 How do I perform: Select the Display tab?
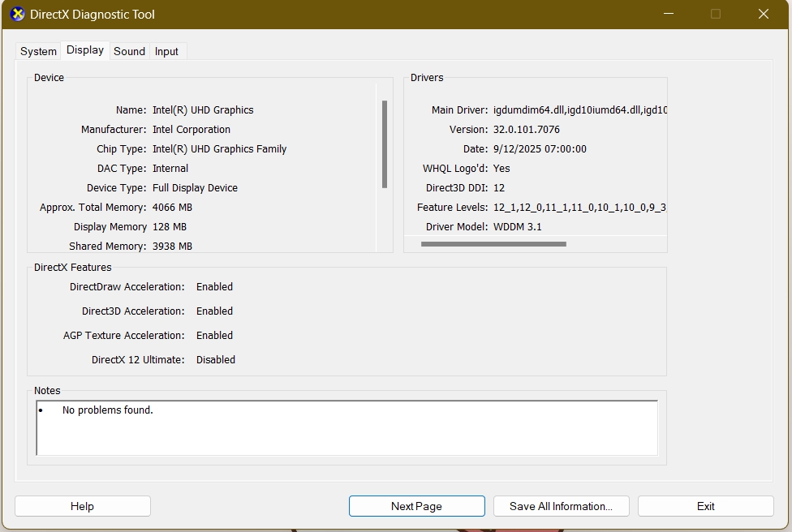85,50
